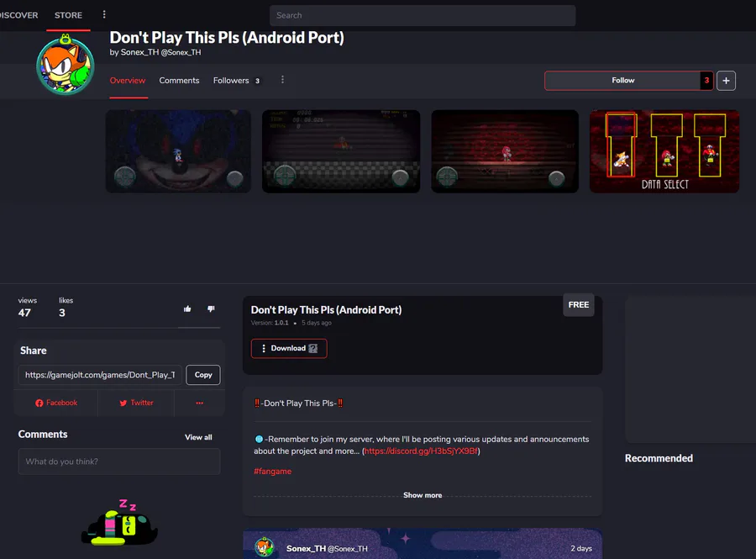Click the What do you think comment box

pos(119,461)
